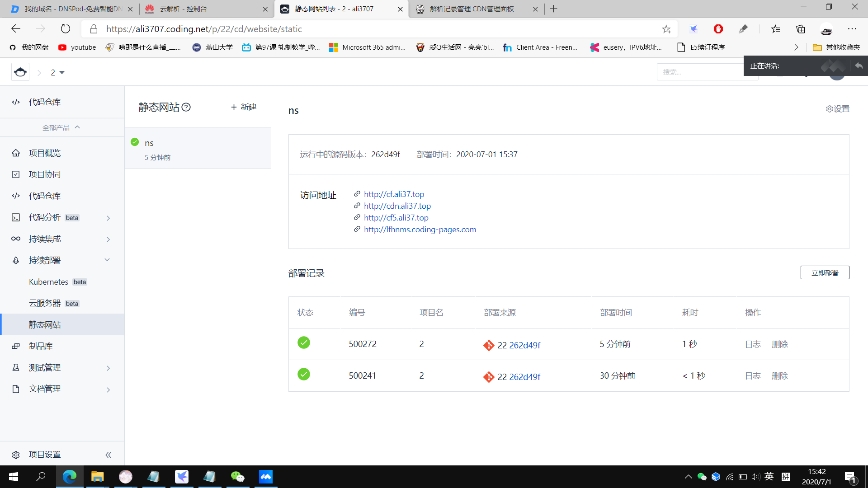Select Kubernetes under 持续部署
Screen dimensions: 868x488
coord(49,282)
